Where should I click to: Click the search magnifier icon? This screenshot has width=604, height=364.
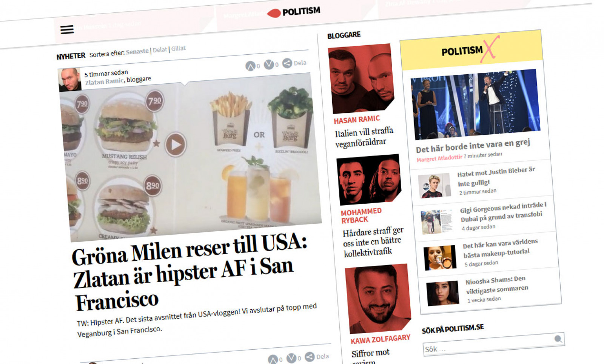point(558,338)
